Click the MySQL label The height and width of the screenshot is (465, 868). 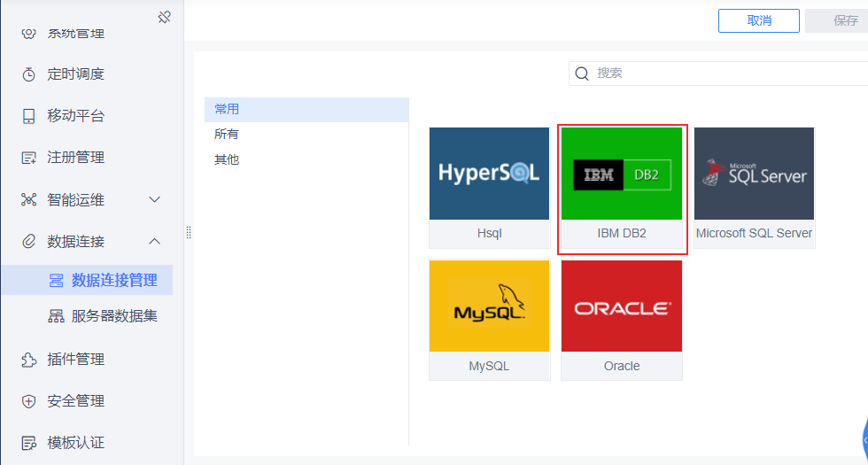coord(489,367)
